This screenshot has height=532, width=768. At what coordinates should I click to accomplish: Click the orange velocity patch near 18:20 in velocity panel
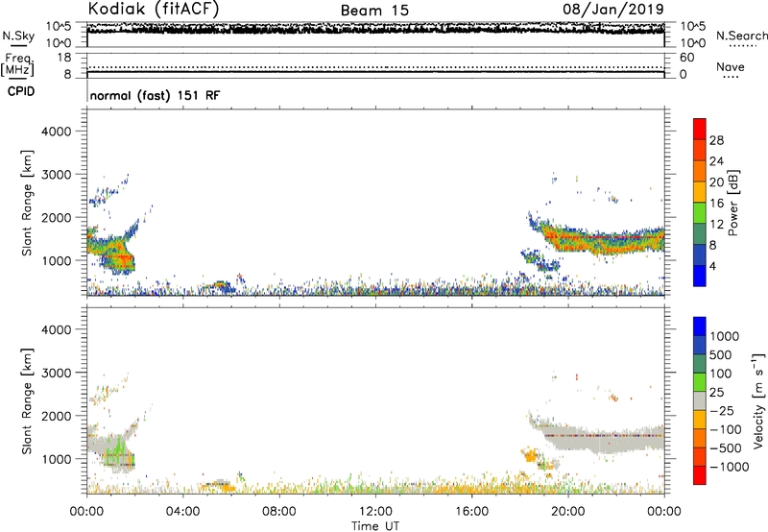[x=531, y=456]
